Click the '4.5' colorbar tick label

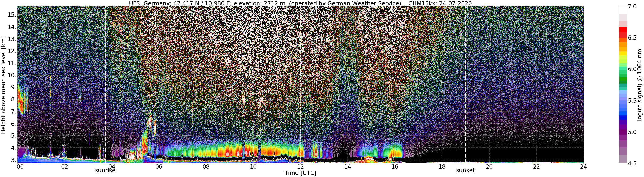click(632, 163)
